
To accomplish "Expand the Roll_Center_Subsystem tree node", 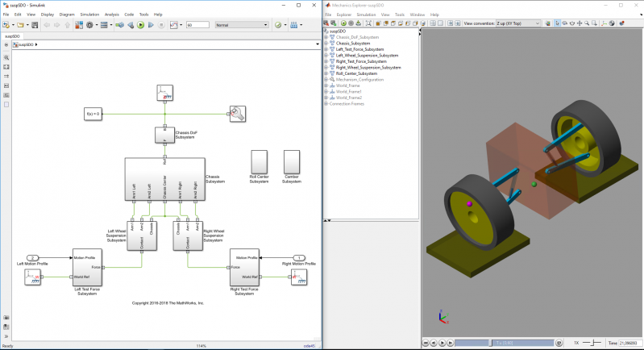I will click(326, 73).
